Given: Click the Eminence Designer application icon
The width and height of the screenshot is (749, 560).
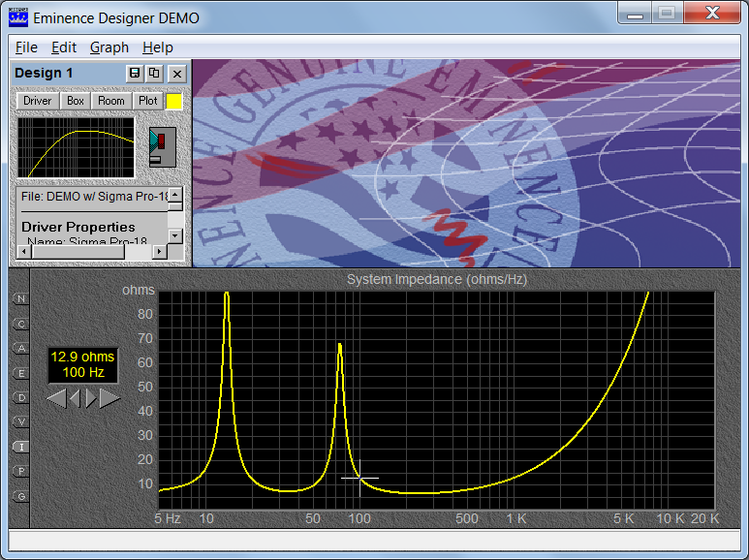Looking at the screenshot, I should (x=18, y=17).
